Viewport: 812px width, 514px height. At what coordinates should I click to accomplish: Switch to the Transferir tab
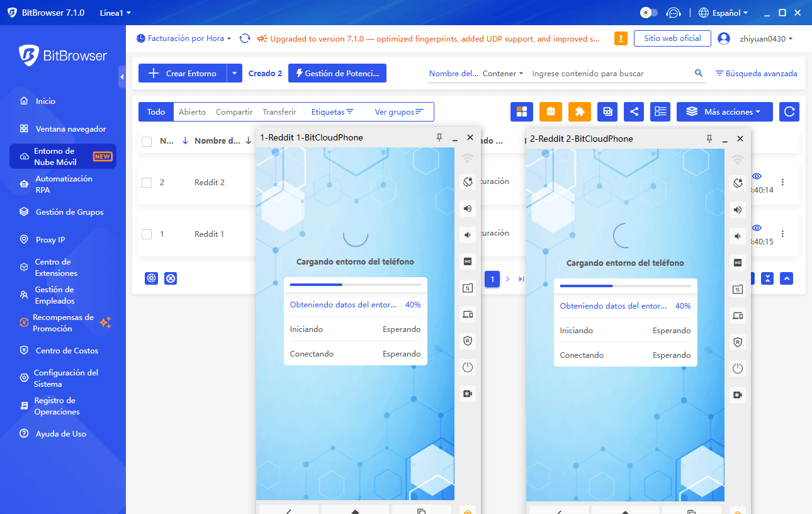(279, 111)
